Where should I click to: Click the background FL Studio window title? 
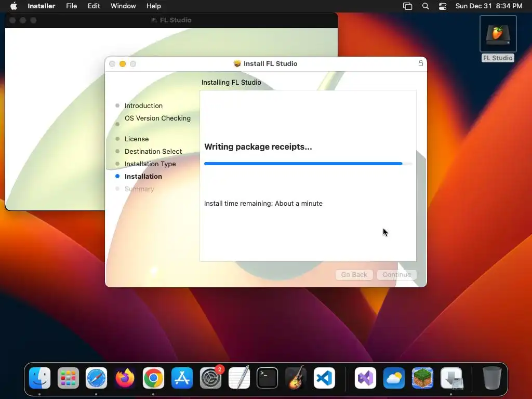pos(176,20)
